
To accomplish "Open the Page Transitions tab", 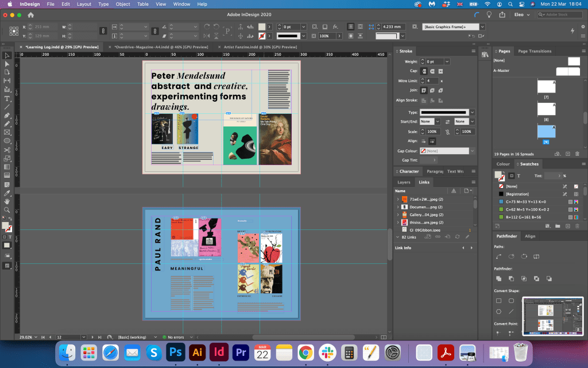I will coord(534,51).
